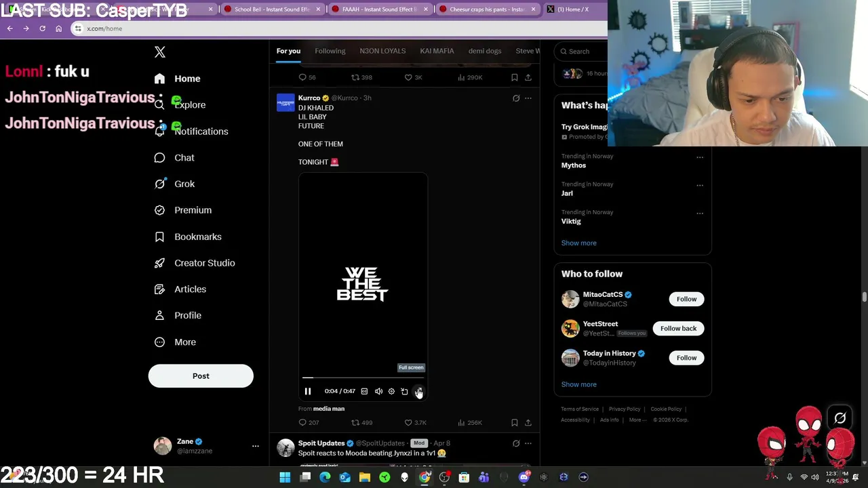
Task: Seek on video progress bar
Action: tap(363, 378)
